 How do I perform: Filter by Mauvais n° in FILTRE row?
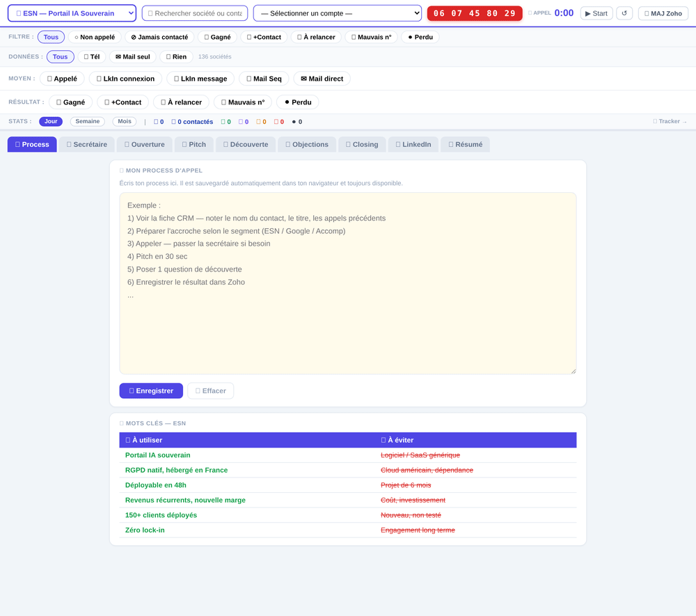[371, 37]
